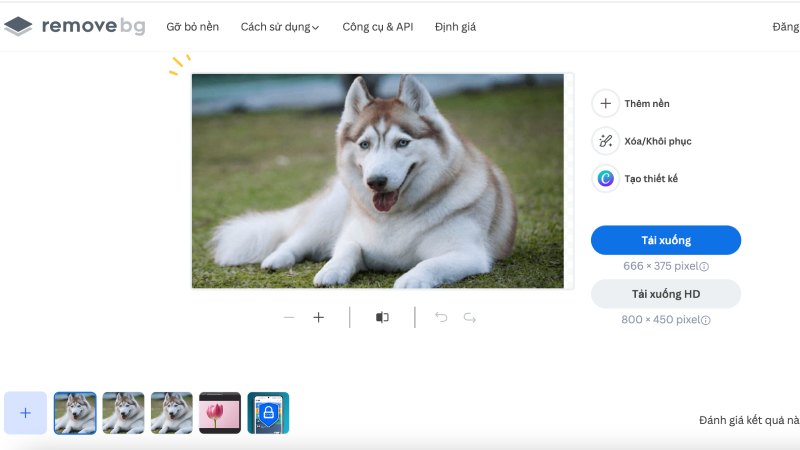This screenshot has height=450, width=800.
Task: Expand the Cách sử dụng dropdown
Action: point(279,27)
